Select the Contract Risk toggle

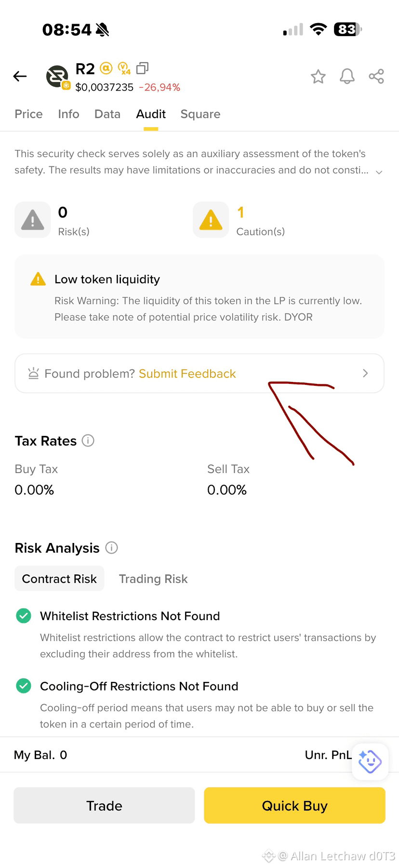(59, 579)
